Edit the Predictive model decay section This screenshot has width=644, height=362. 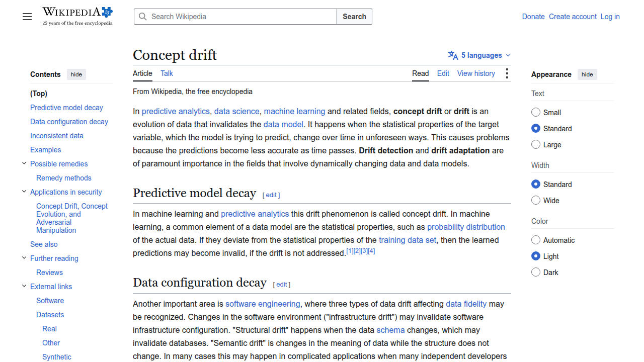pos(271,195)
